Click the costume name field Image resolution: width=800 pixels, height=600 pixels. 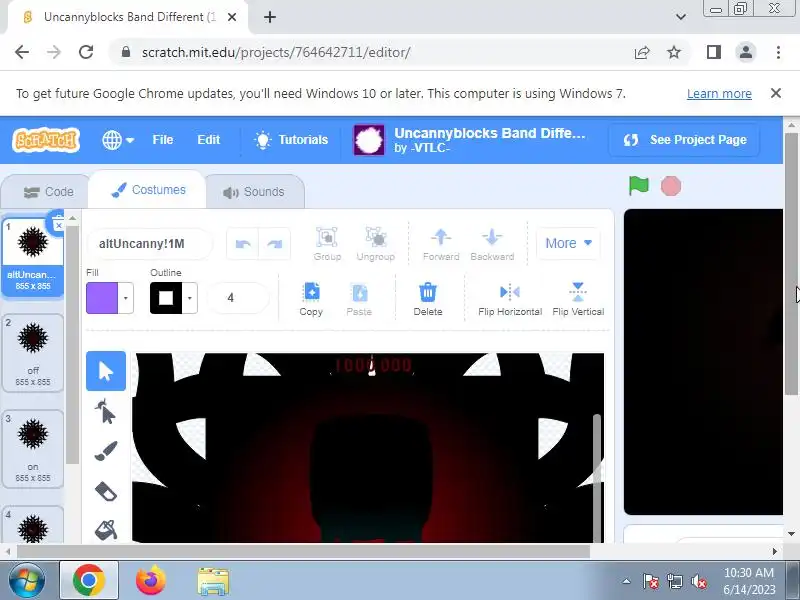point(150,244)
